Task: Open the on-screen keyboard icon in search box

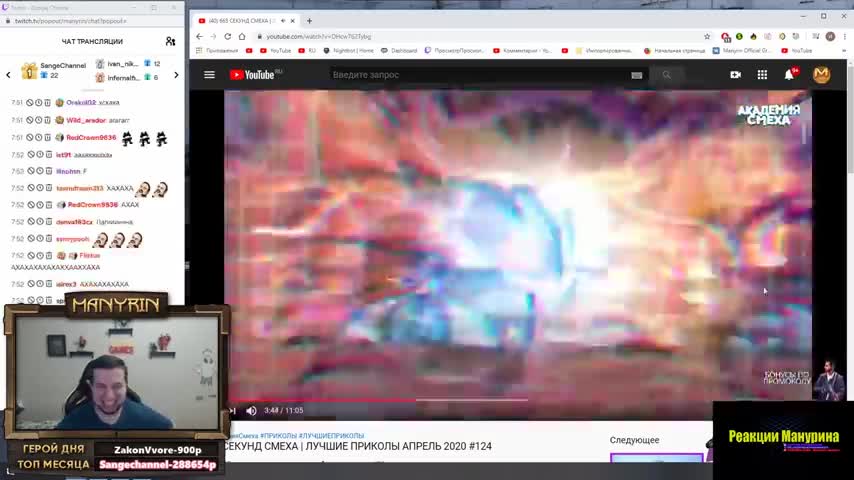Action: pos(636,75)
